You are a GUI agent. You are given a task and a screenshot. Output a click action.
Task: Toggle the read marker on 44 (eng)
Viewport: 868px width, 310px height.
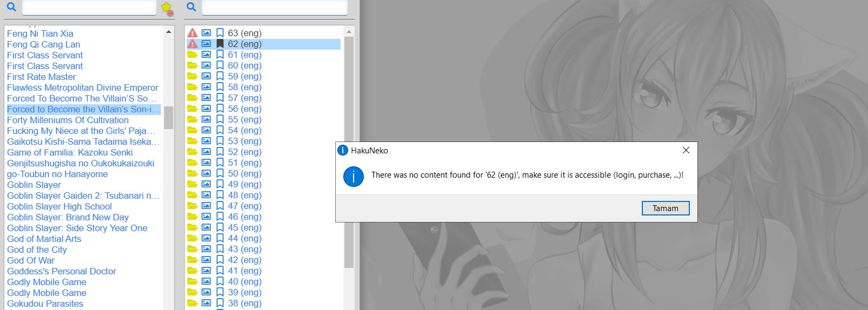pos(220,238)
